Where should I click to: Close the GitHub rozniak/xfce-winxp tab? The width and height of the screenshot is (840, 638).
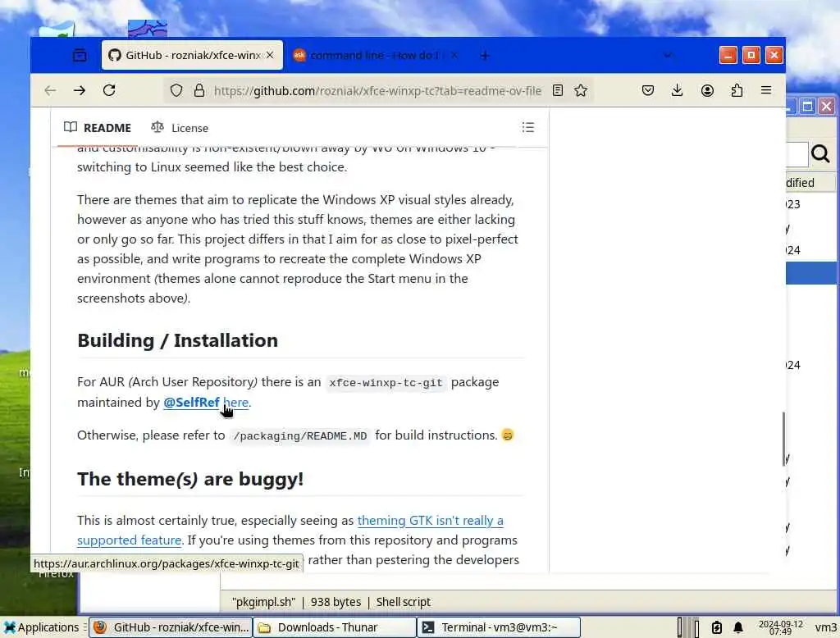(270, 55)
